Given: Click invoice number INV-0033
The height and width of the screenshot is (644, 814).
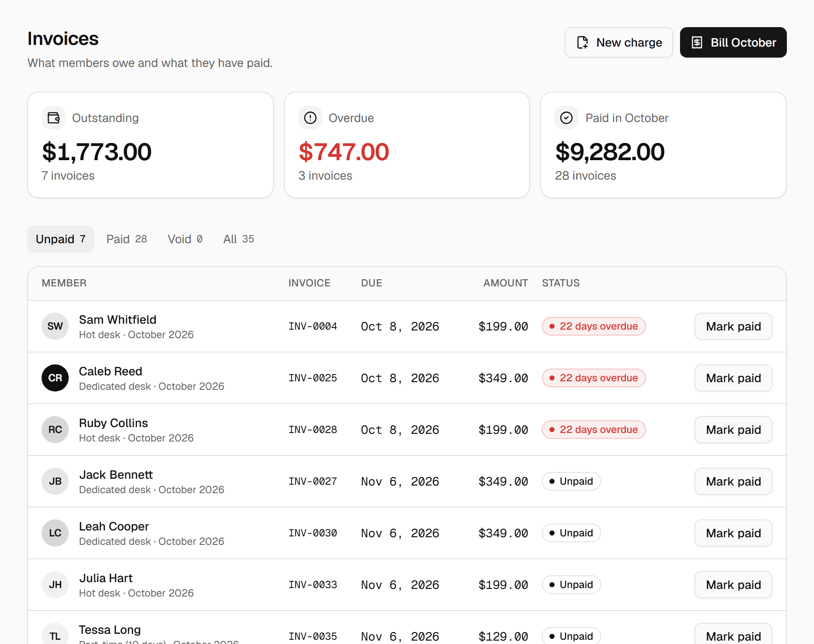Looking at the screenshot, I should pos(313,585).
